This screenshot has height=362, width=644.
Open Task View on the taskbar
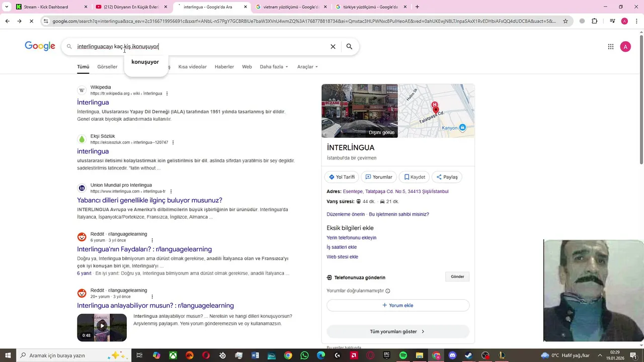[x=139, y=355]
